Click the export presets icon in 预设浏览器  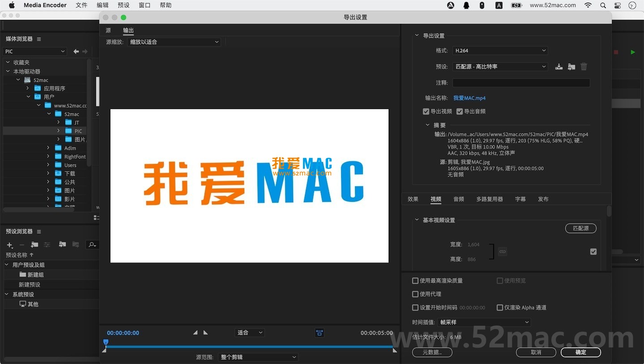pos(76,244)
